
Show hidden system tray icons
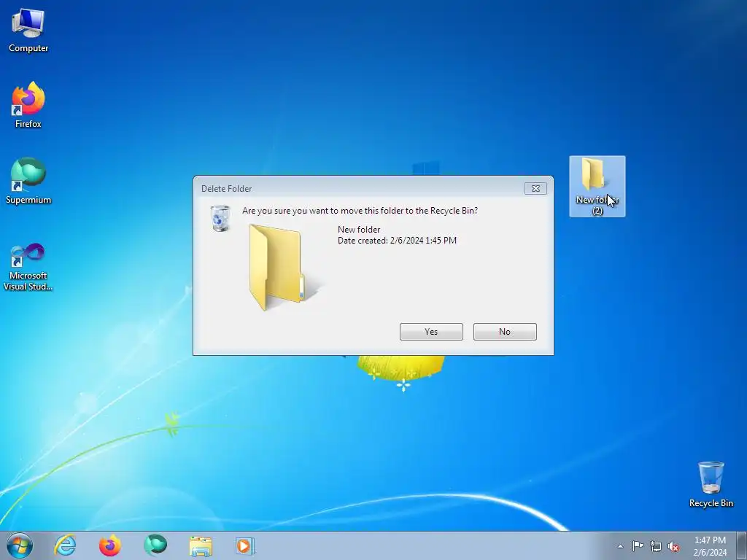click(620, 546)
